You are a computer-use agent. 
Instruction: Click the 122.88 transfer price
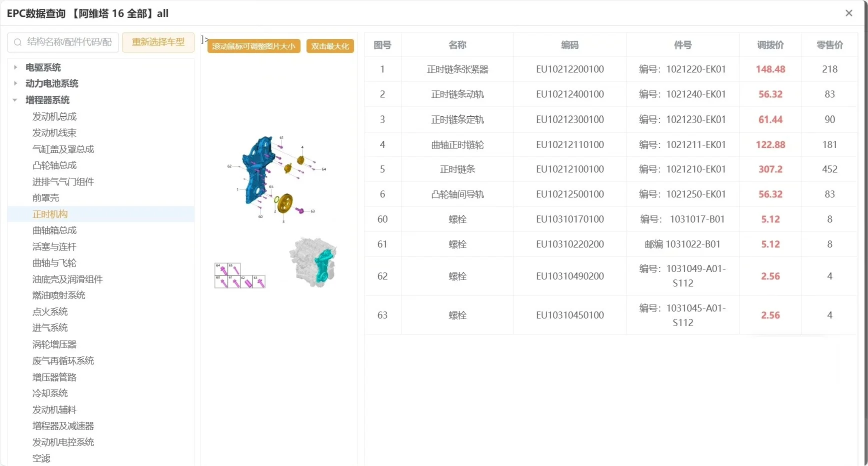(770, 145)
